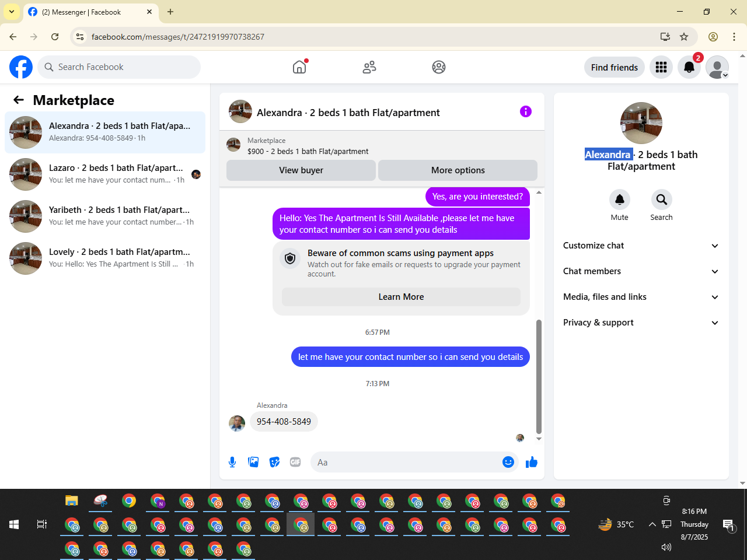Select the Messenger | Facebook browser tab
The width and height of the screenshot is (747, 560).
(x=90, y=12)
